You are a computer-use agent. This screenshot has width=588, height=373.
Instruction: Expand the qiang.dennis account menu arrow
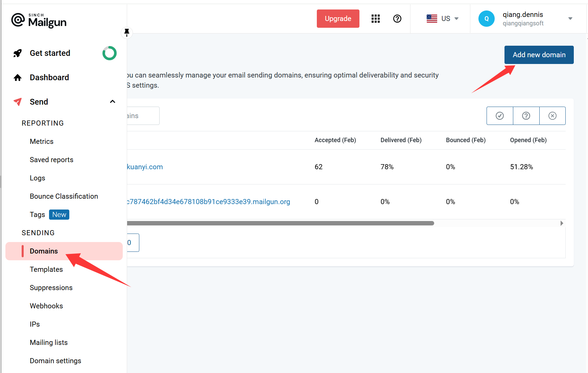coord(570,19)
